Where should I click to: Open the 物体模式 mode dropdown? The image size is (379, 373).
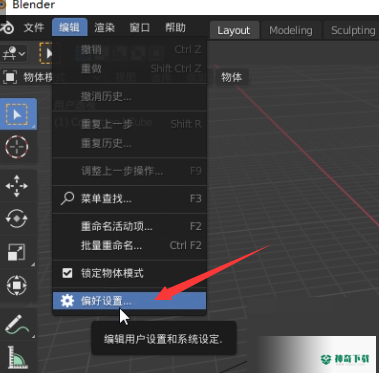(x=28, y=77)
